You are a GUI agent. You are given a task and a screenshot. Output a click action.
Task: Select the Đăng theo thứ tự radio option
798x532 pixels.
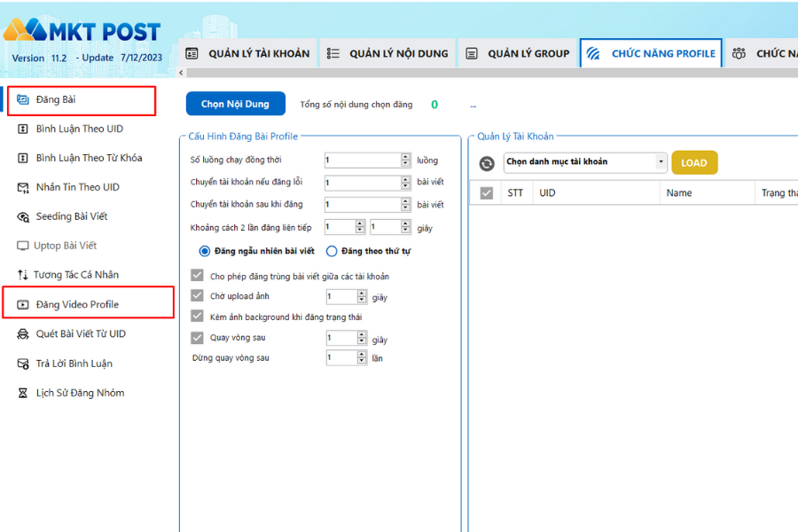coord(332,251)
